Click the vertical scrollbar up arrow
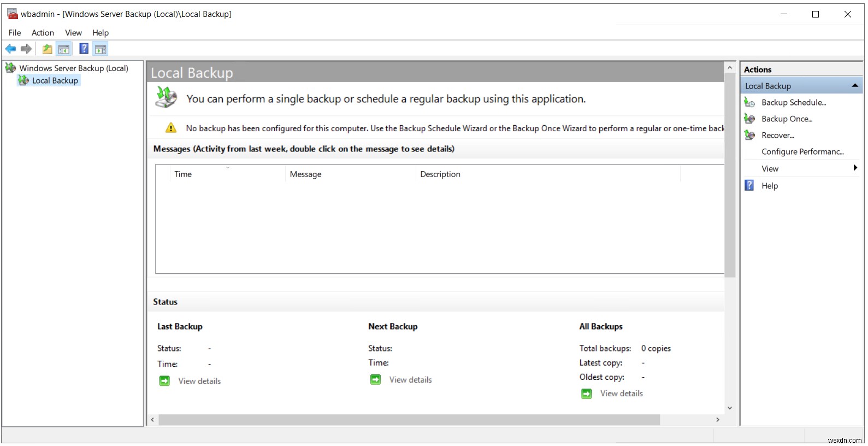This screenshot has height=446, width=868. coord(730,67)
